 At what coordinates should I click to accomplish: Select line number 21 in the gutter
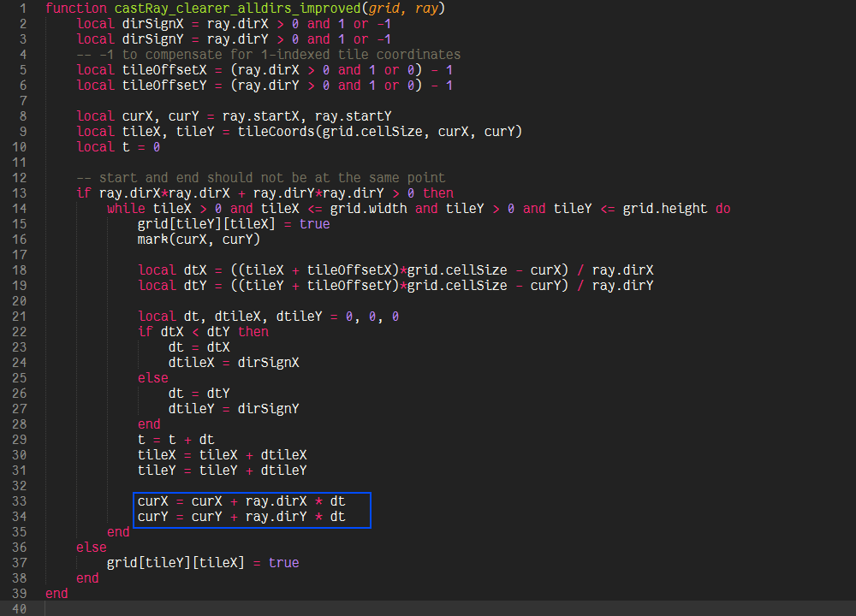[20, 317]
